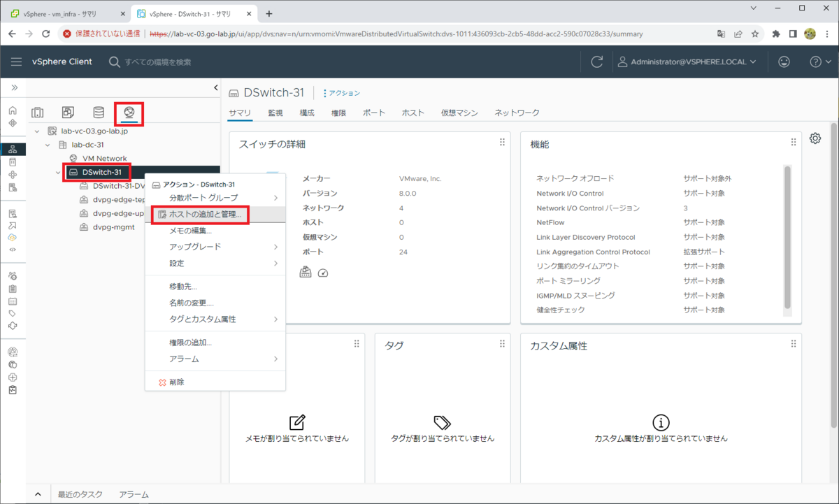Open the help question mark menu

[819, 62]
